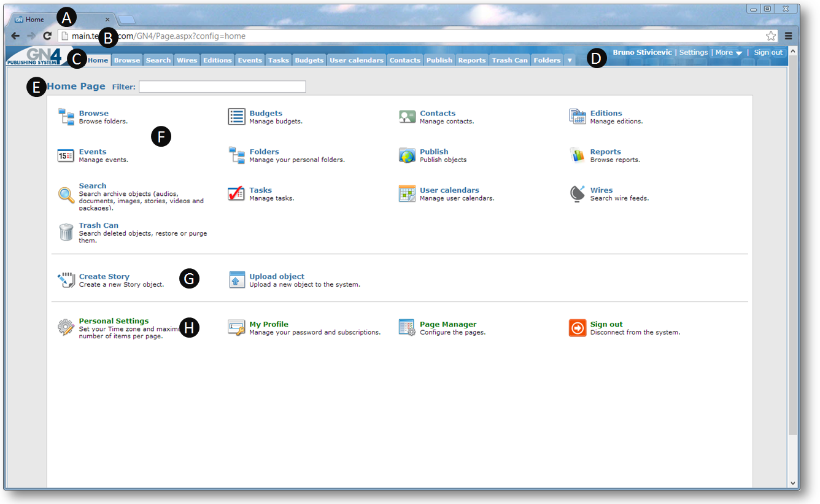Click the page's vertical scrollbar down arrow
The height and width of the screenshot is (504, 820).
792,483
